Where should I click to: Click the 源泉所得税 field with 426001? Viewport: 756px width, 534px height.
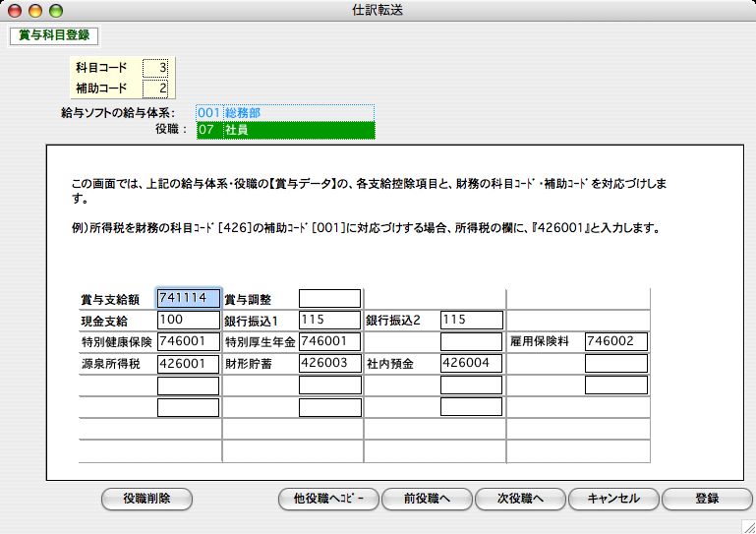tap(188, 363)
